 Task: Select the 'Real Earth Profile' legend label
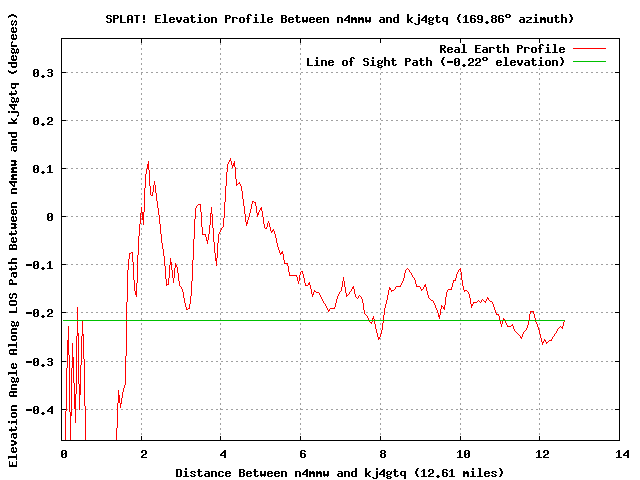pyautogui.click(x=502, y=49)
